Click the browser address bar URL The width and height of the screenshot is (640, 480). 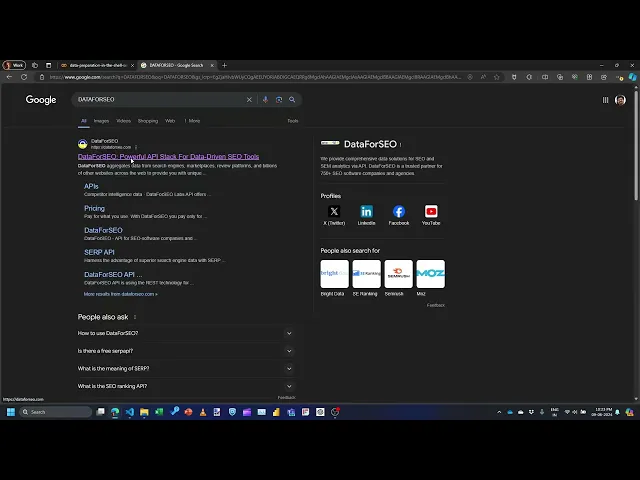pos(255,77)
